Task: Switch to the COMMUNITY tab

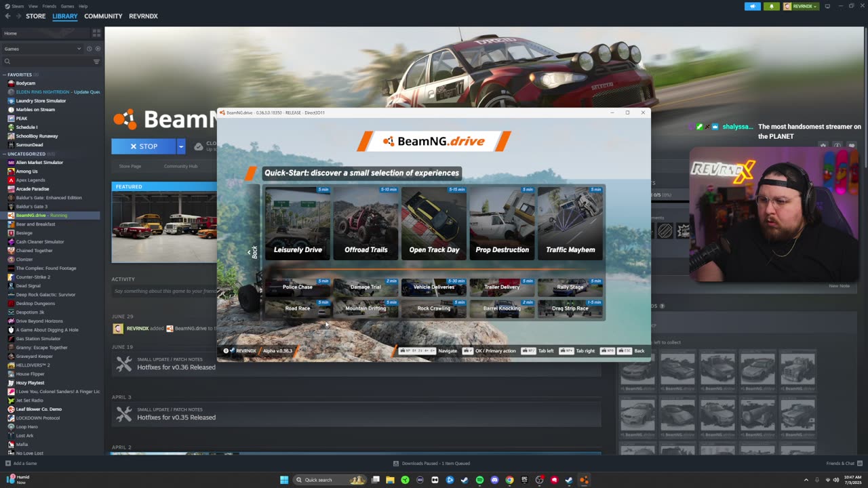Action: (103, 16)
